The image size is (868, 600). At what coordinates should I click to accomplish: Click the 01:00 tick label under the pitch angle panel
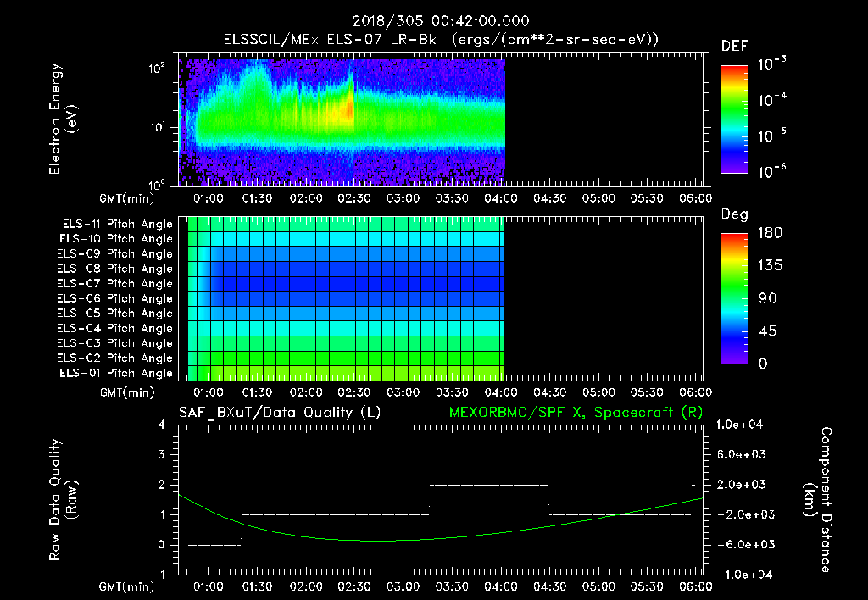click(x=209, y=392)
